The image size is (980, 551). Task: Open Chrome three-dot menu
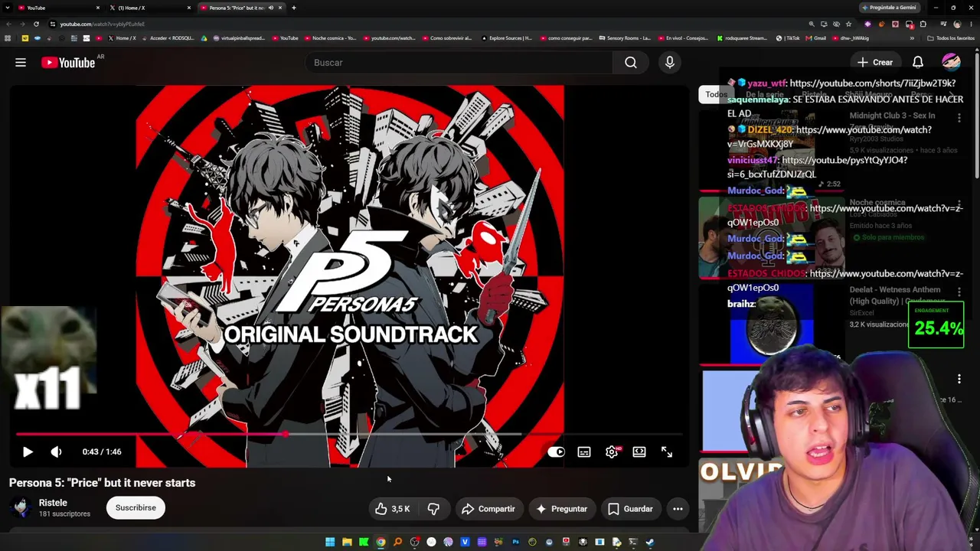972,24
